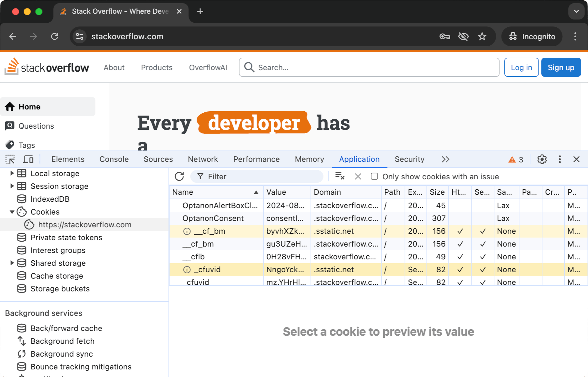Delete selected cookie X icon
This screenshot has width=588, height=377.
point(358,176)
